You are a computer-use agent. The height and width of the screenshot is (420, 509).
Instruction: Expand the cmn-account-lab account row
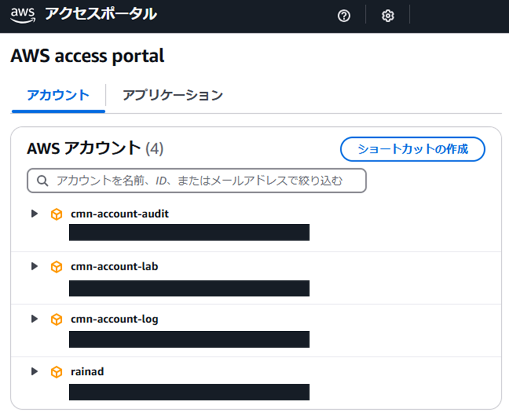35,266
